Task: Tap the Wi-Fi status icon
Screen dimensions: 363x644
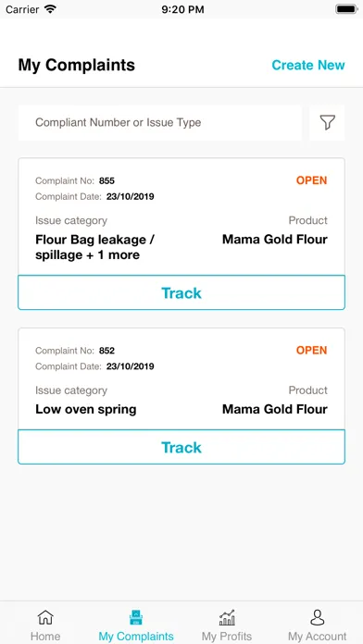Action: [x=51, y=9]
